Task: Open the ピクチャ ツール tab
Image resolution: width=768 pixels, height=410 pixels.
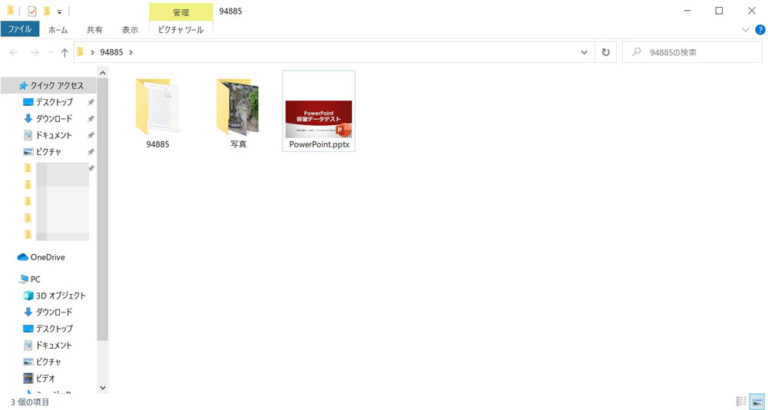Action: coord(180,30)
